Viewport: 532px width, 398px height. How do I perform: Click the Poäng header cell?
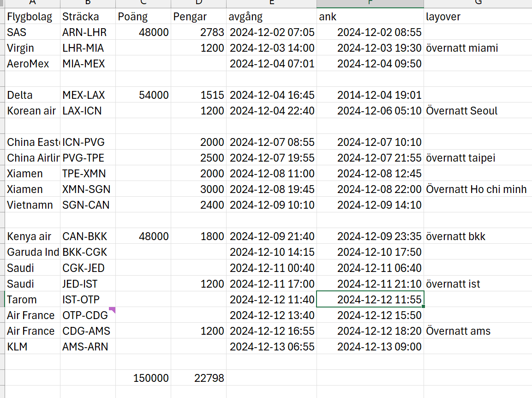coord(143,17)
